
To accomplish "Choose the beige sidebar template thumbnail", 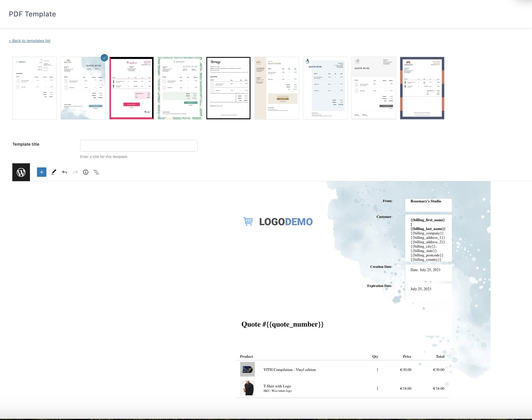I will [x=277, y=88].
